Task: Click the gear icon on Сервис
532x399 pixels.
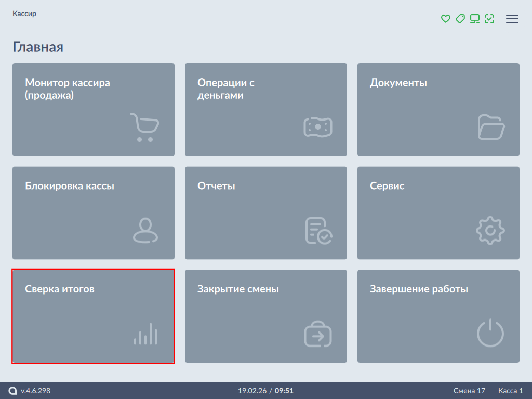Action: coord(490,230)
